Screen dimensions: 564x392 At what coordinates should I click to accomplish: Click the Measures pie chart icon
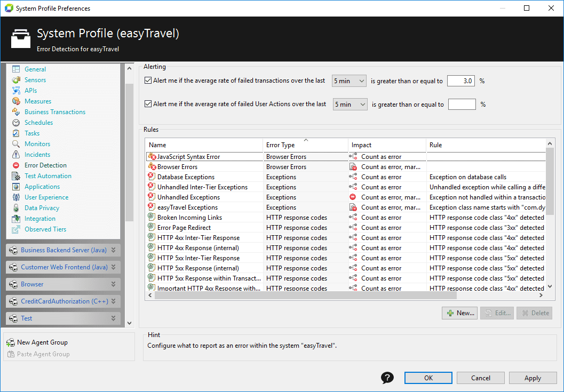pos(16,101)
